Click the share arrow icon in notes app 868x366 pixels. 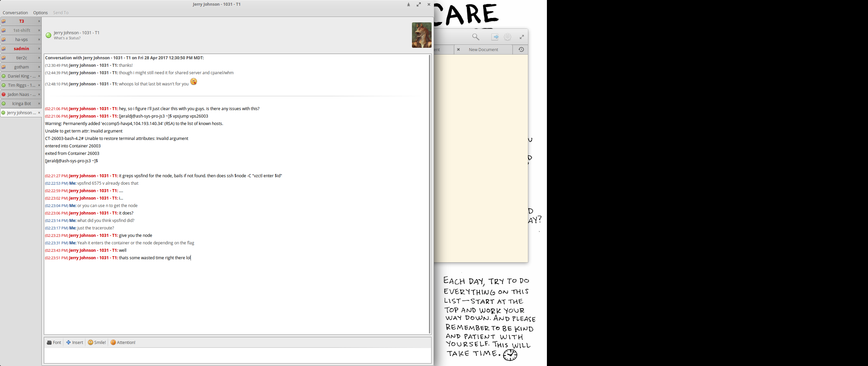point(495,37)
